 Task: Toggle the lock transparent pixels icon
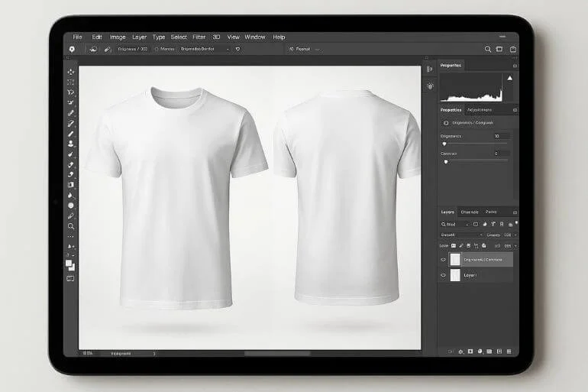454,246
